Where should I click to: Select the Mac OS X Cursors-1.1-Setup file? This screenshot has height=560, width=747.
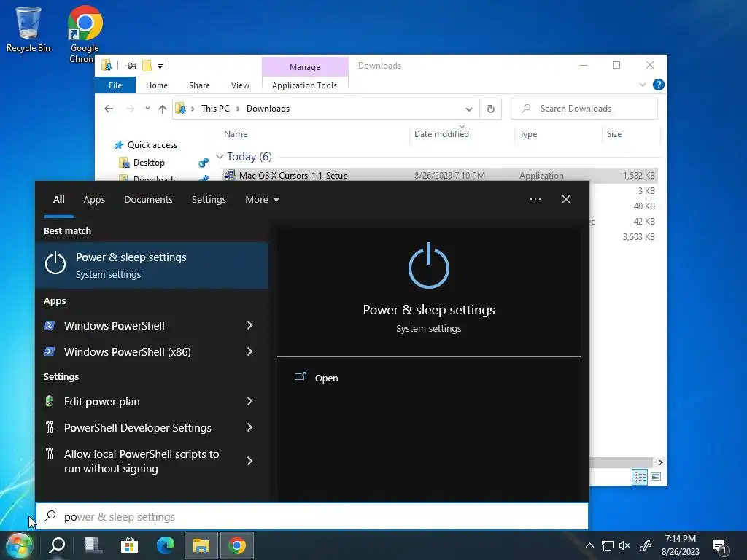click(x=439, y=175)
